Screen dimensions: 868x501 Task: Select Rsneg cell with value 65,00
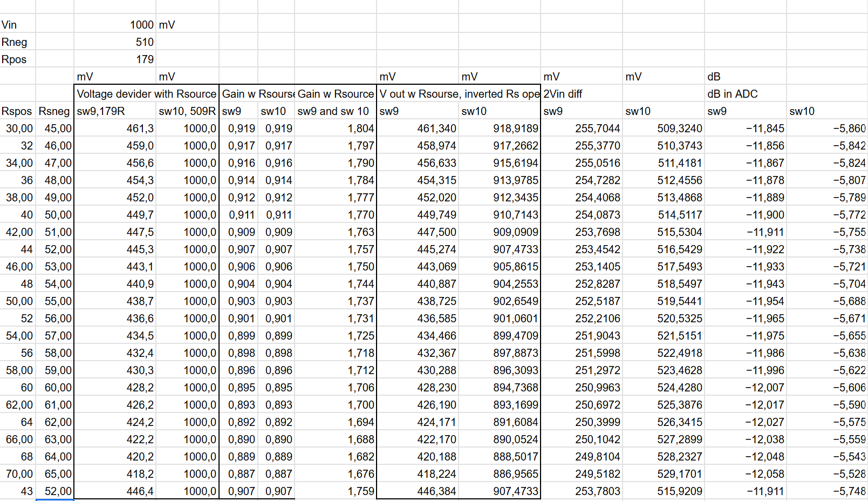point(54,474)
